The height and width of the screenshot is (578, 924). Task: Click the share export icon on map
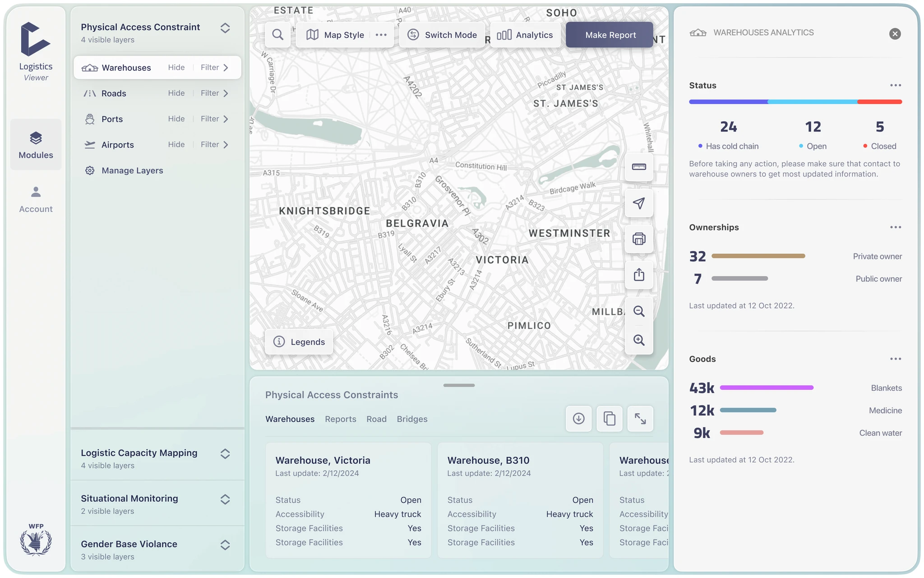[x=639, y=275]
